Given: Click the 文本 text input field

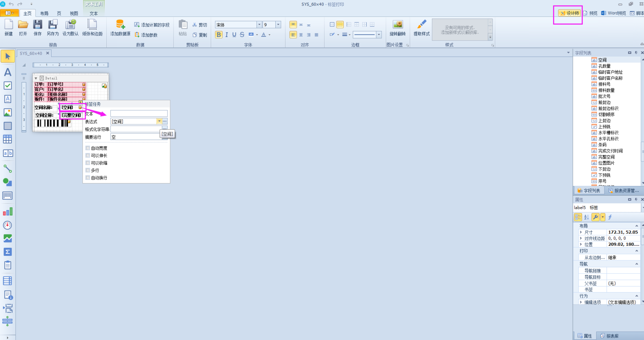Looking at the screenshot, I should (139, 113).
